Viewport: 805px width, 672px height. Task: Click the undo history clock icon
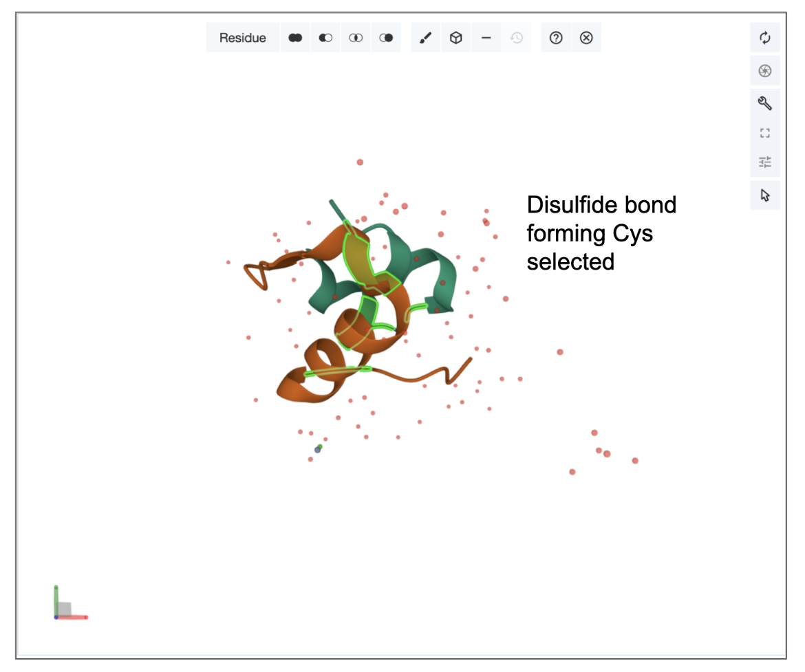pyautogui.click(x=516, y=38)
